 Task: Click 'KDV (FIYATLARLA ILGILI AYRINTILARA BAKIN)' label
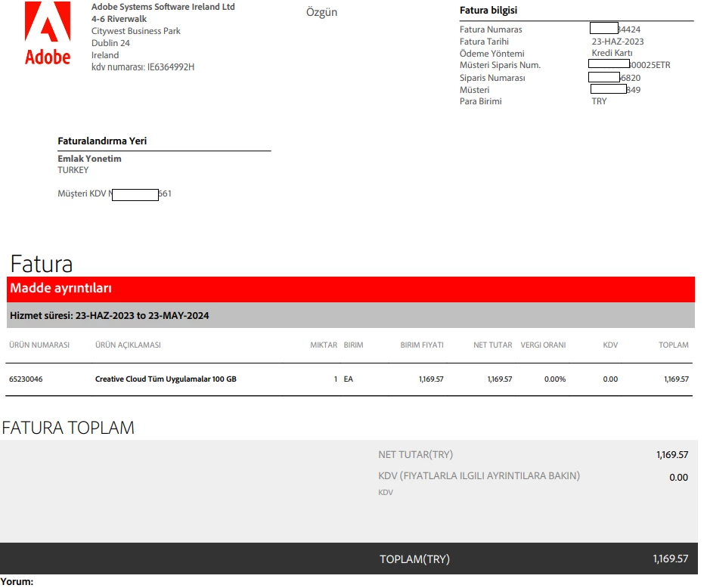click(479, 476)
